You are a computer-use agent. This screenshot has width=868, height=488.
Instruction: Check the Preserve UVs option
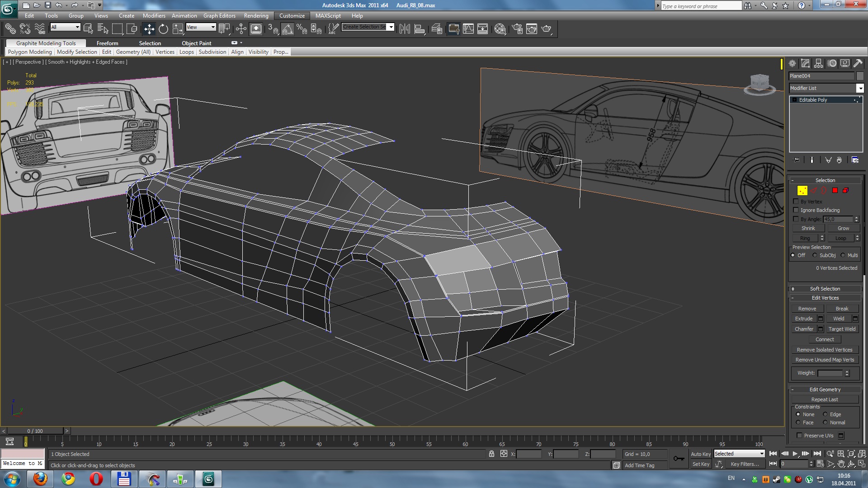point(799,436)
